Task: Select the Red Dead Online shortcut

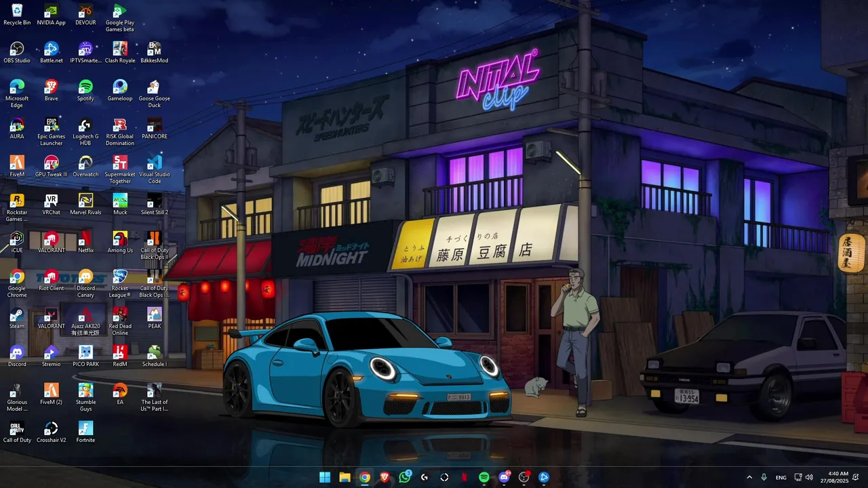Action: tap(120, 321)
